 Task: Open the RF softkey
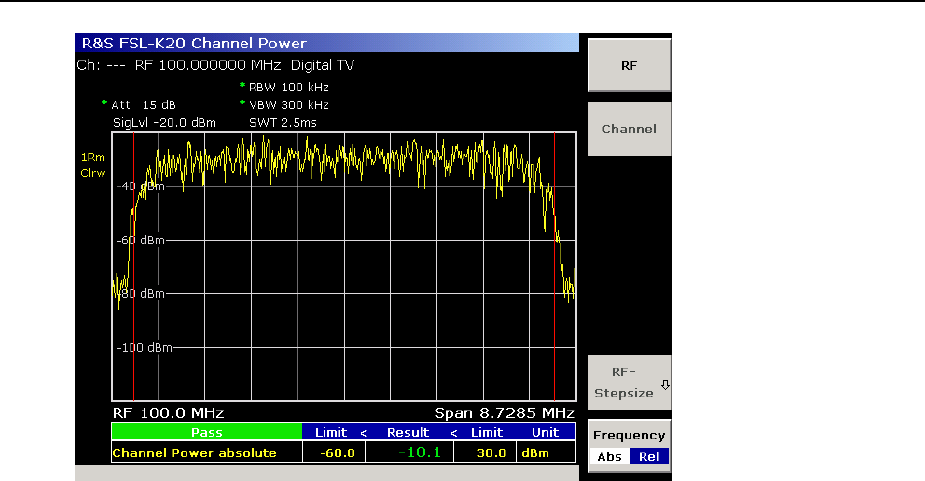(629, 66)
